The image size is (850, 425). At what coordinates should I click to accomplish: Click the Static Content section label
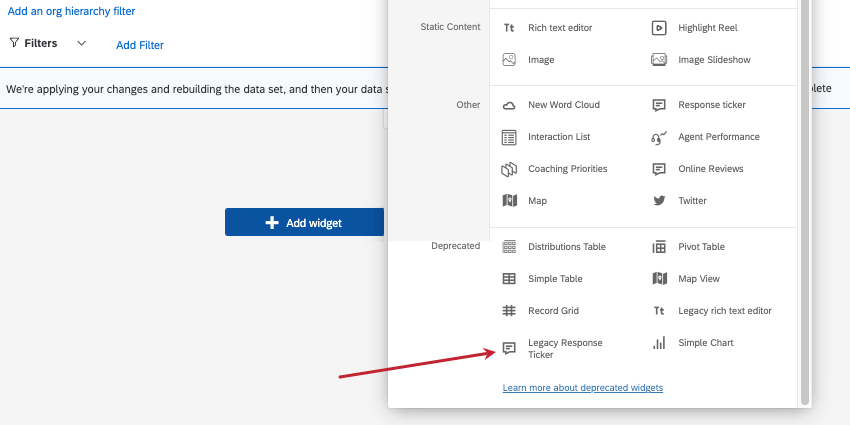450,27
